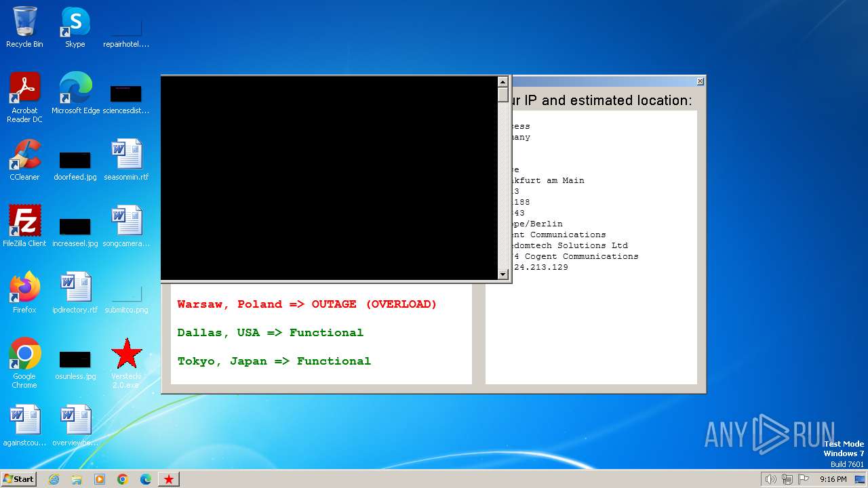
Task: Open Internet Explorer from taskbar
Action: point(54,479)
